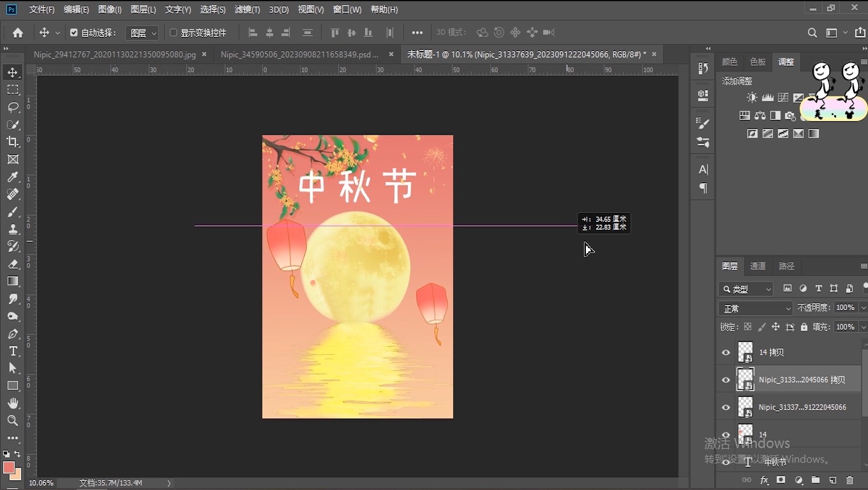Select the Horizontal Type tool

click(13, 351)
